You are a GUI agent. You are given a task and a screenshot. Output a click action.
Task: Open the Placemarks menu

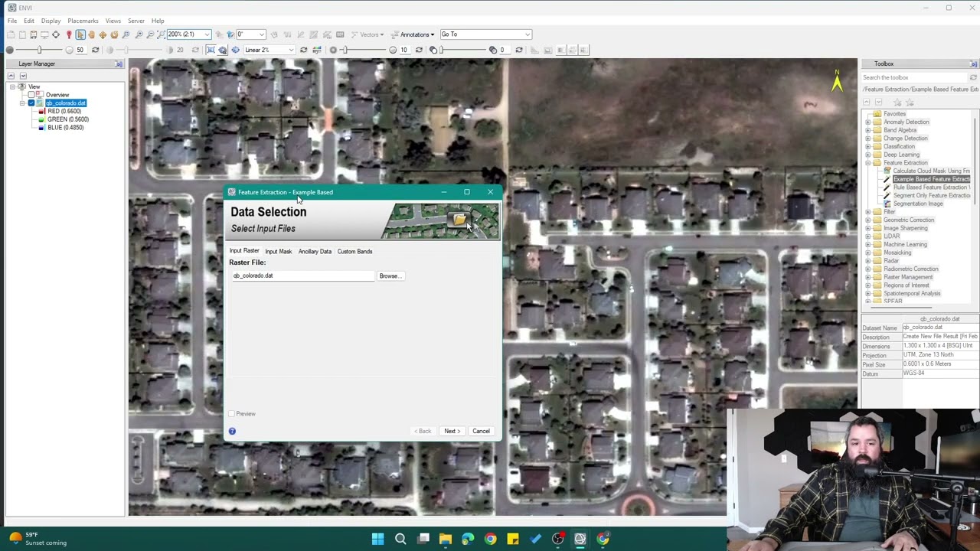(x=83, y=21)
